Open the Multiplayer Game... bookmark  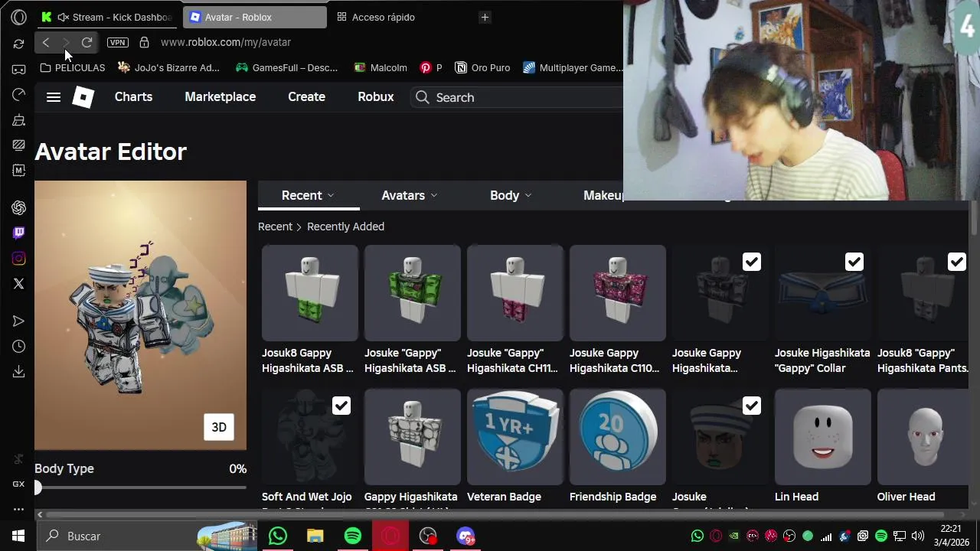pos(573,67)
